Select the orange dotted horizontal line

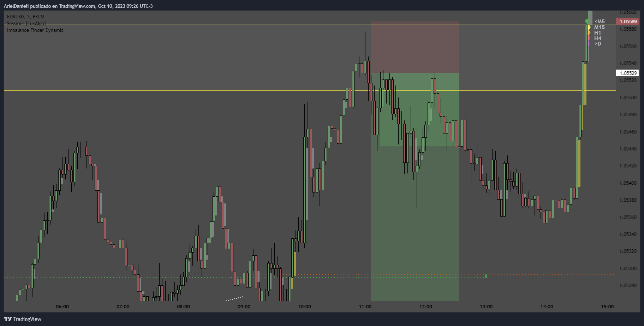(547, 275)
